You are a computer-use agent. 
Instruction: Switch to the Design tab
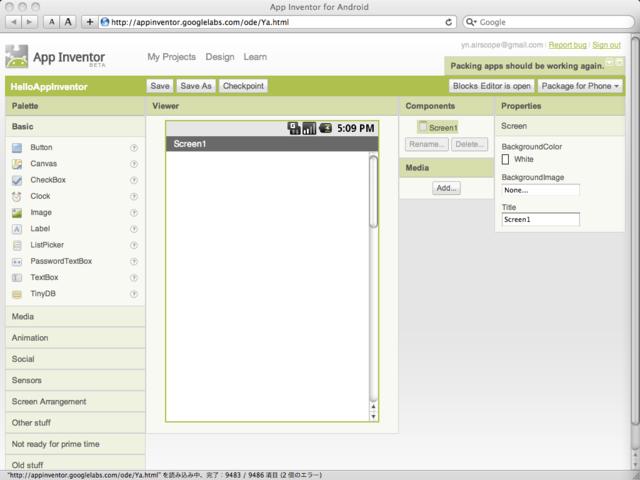point(220,57)
